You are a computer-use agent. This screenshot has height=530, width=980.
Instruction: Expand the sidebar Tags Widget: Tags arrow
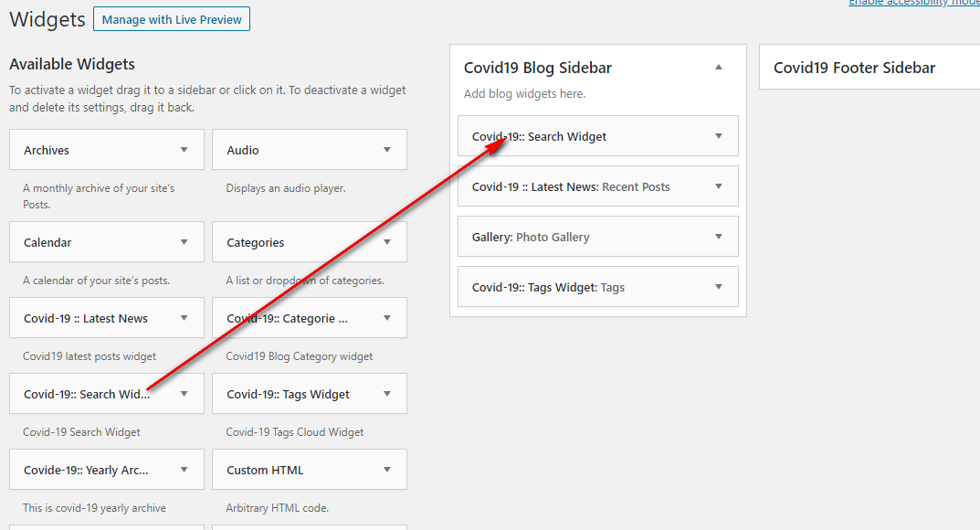click(x=719, y=288)
